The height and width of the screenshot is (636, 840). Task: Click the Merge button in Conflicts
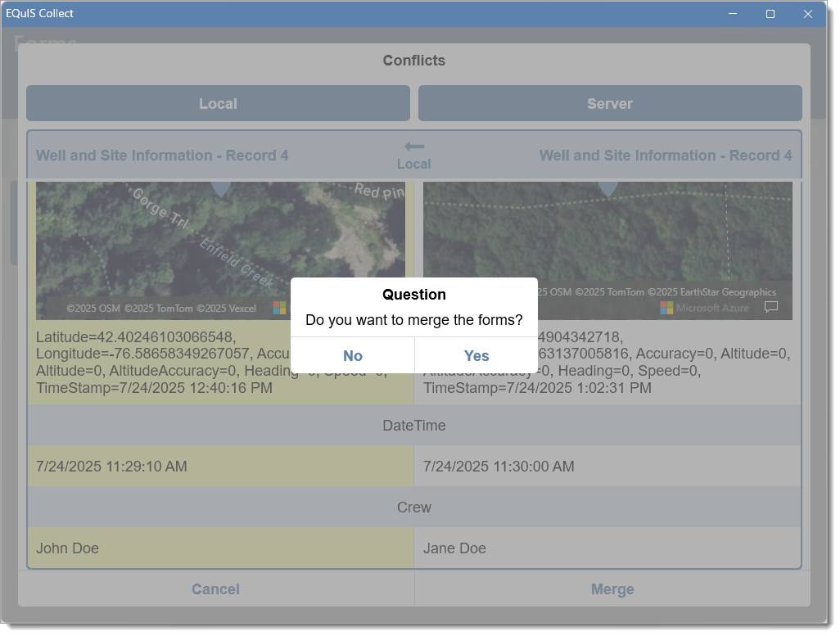[612, 589]
